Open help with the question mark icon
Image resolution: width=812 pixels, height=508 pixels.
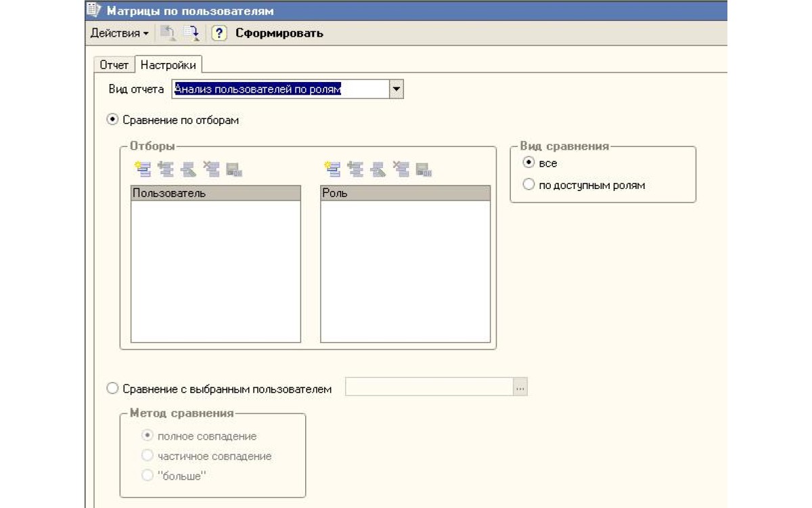219,33
